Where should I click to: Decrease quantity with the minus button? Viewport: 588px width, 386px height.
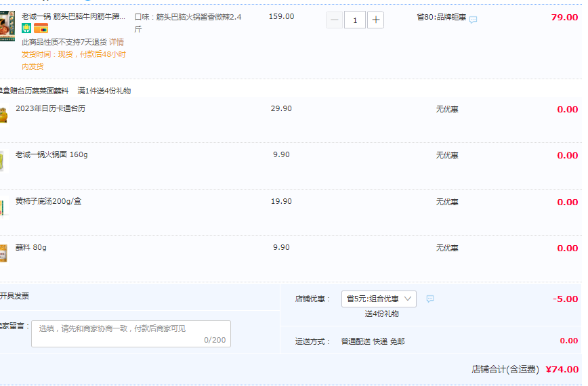tap(334, 20)
